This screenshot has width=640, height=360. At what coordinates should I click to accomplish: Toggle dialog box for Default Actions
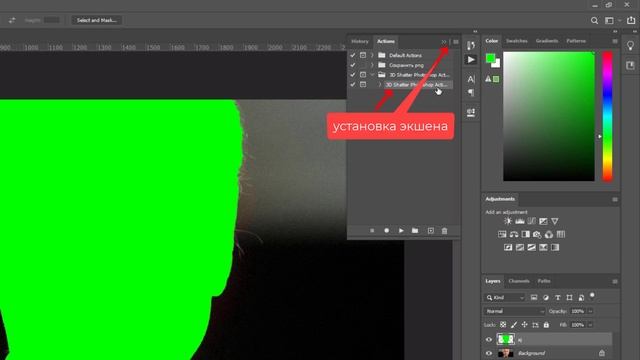pyautogui.click(x=363, y=55)
